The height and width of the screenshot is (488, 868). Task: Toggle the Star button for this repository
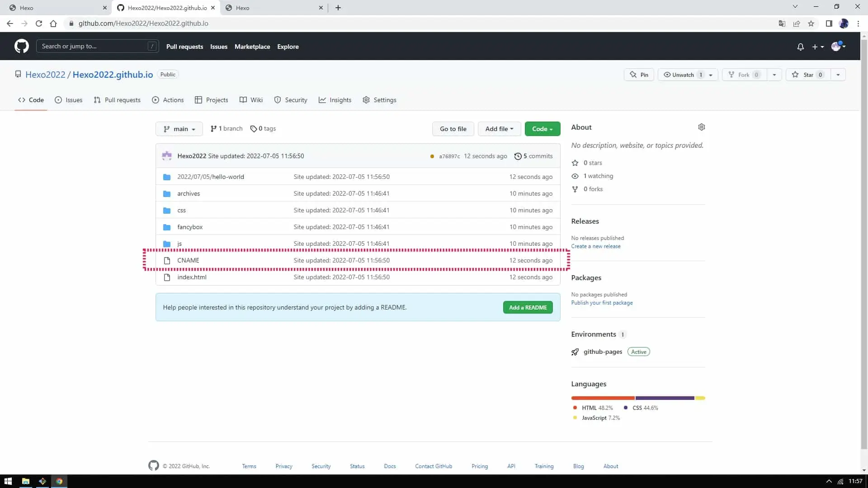[x=808, y=75]
